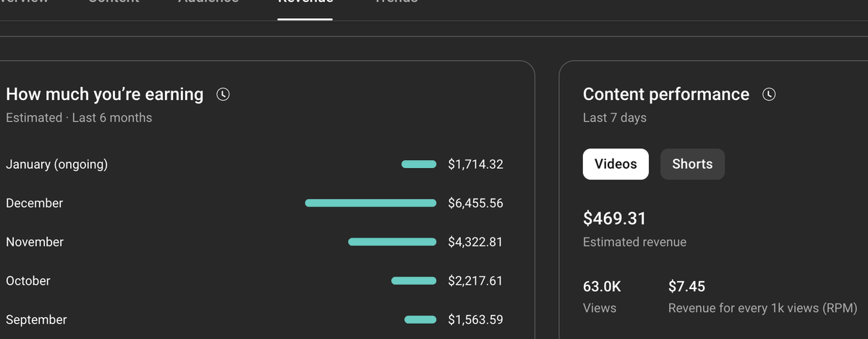868x339 pixels.
Task: Select the October row label
Action: click(28, 281)
